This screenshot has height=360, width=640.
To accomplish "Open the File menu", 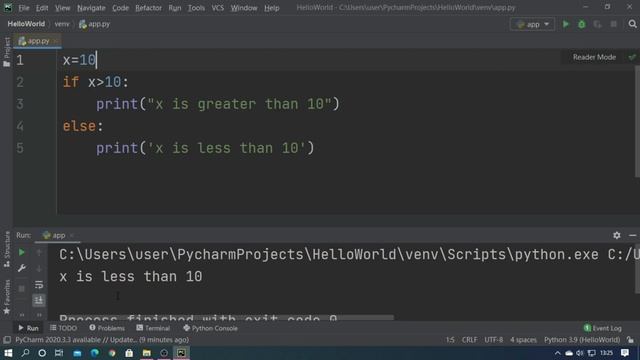I will (x=24, y=8).
